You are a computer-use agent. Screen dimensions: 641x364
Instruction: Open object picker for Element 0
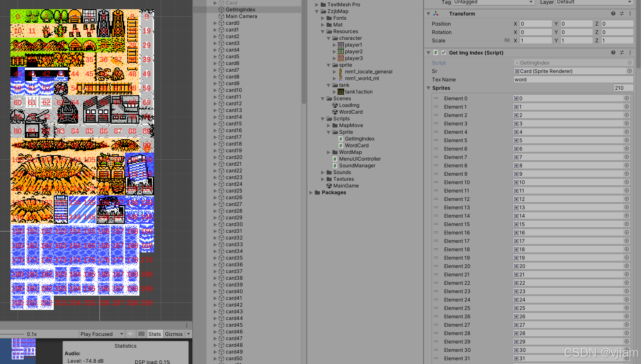click(x=627, y=99)
